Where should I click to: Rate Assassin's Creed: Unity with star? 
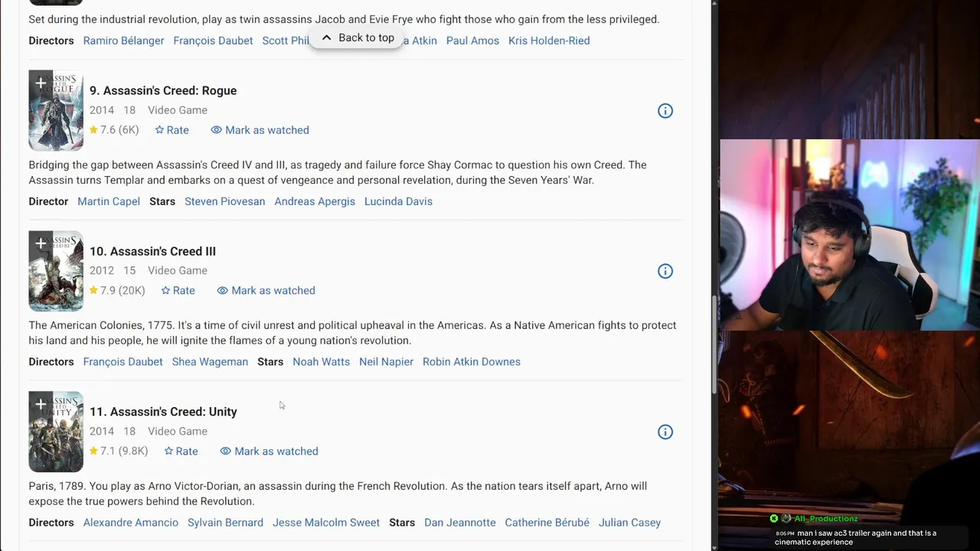click(x=181, y=452)
